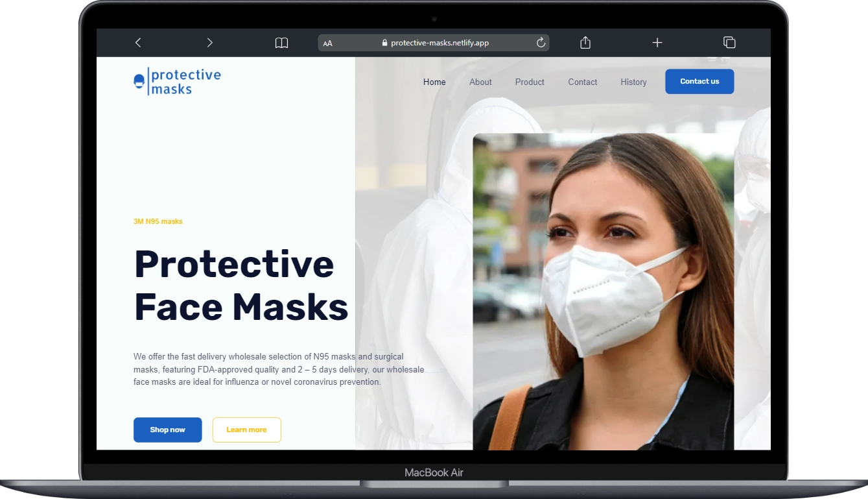Open the Home nav item

click(x=434, y=82)
